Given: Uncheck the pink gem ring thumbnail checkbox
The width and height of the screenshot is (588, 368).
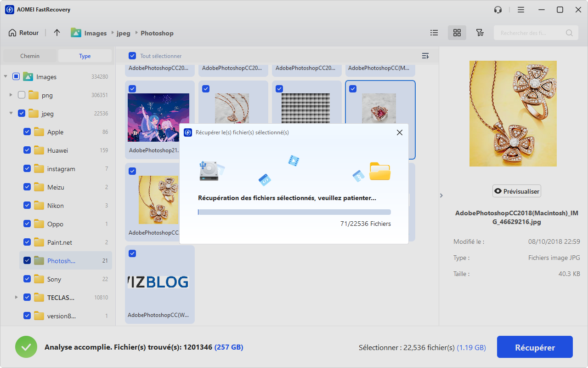Looking at the screenshot, I should pos(353,89).
